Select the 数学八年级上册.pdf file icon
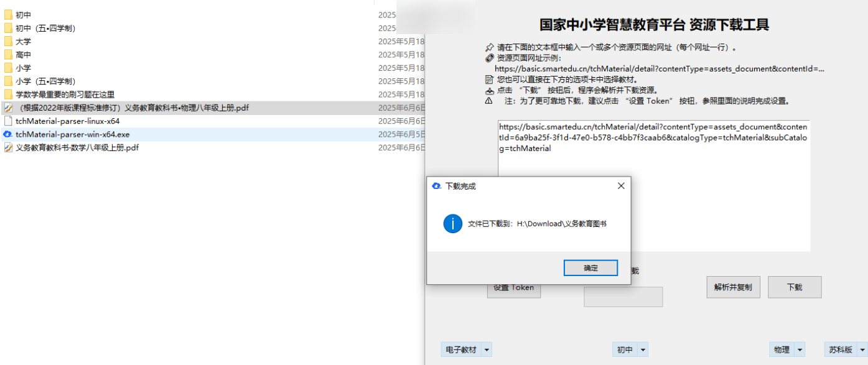This screenshot has height=365, width=868. click(x=8, y=148)
